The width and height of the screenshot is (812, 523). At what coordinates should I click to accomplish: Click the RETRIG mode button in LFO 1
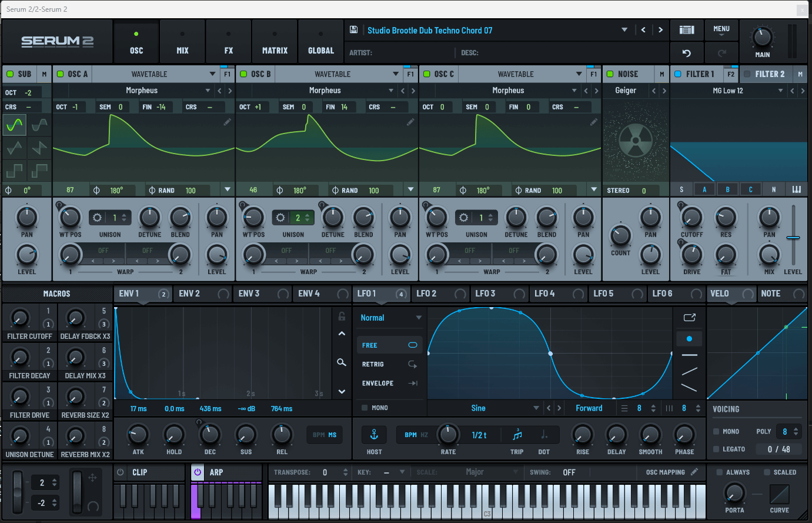point(389,364)
